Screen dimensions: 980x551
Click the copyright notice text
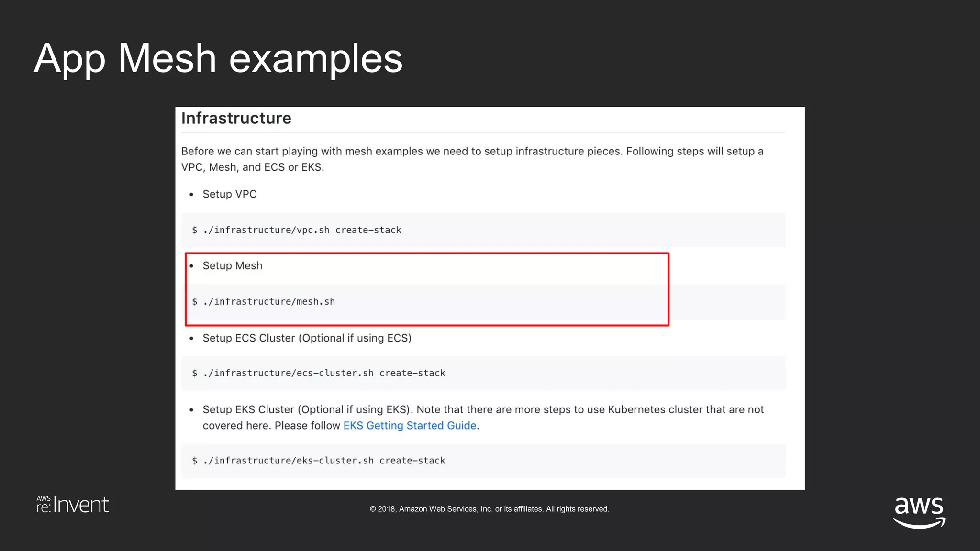click(x=489, y=509)
